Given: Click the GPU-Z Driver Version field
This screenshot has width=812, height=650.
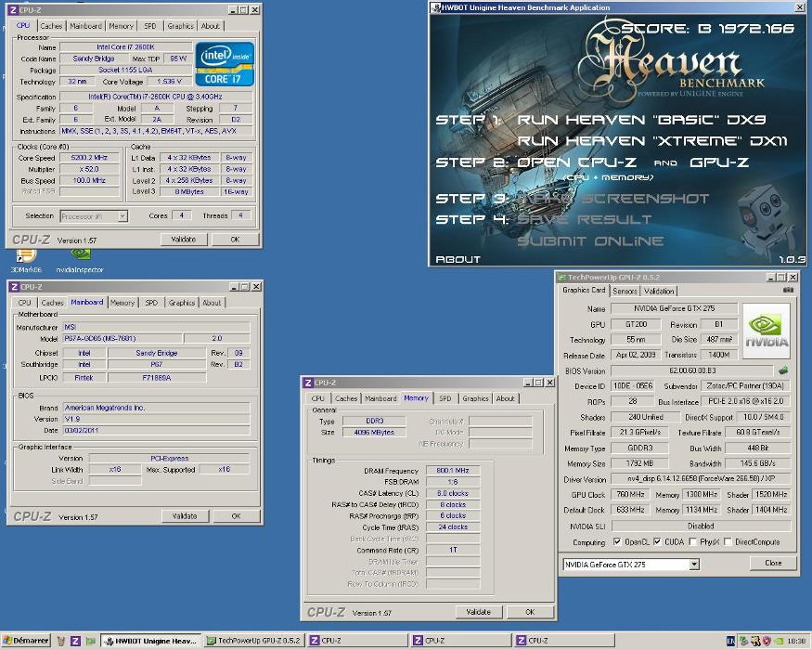Looking at the screenshot, I should pos(701,479).
